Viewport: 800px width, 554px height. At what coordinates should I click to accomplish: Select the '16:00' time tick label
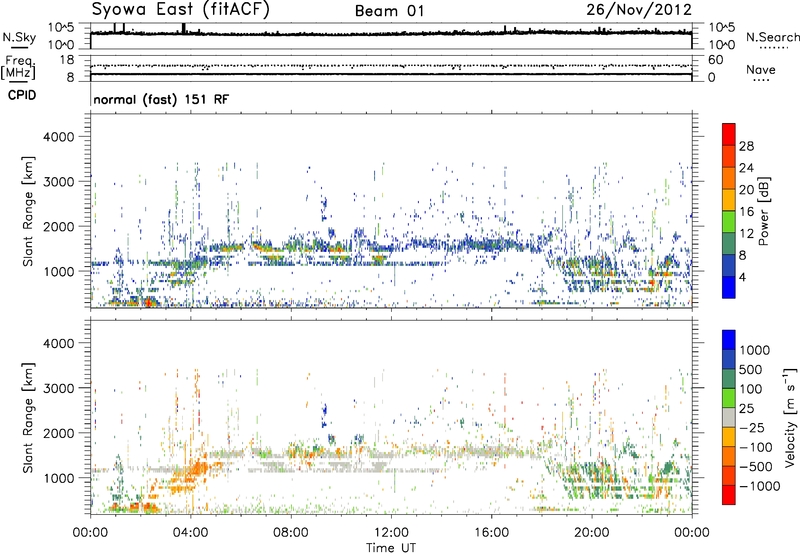(x=491, y=533)
